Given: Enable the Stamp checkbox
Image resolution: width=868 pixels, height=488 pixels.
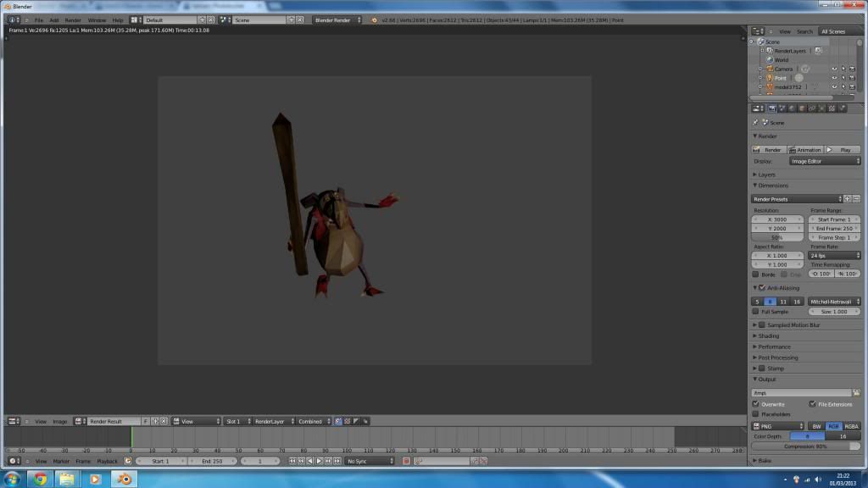Looking at the screenshot, I should coord(762,369).
